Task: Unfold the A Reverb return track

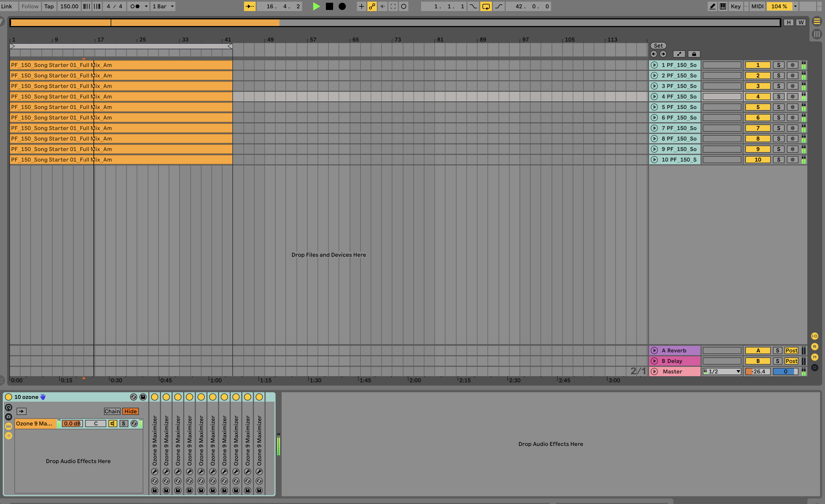Action: (x=654, y=350)
